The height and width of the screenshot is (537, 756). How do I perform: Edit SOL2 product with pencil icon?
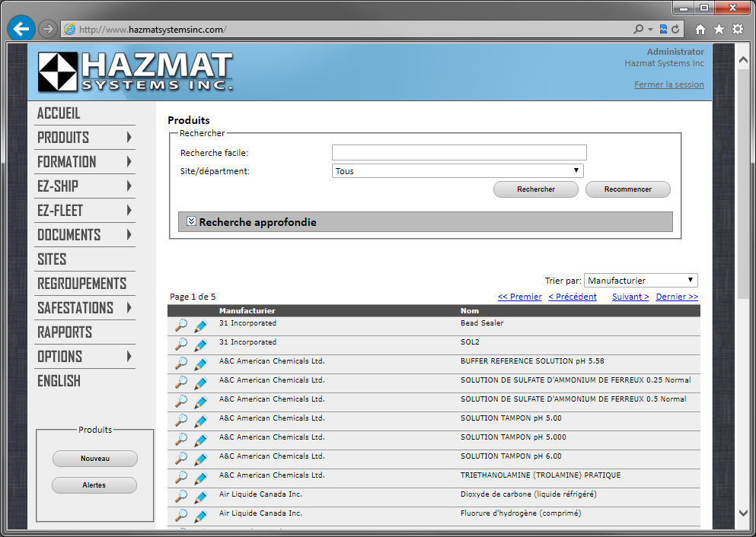pos(200,345)
